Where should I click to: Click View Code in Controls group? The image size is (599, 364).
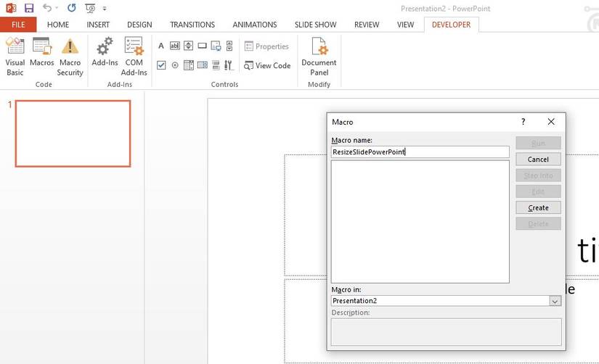point(267,66)
